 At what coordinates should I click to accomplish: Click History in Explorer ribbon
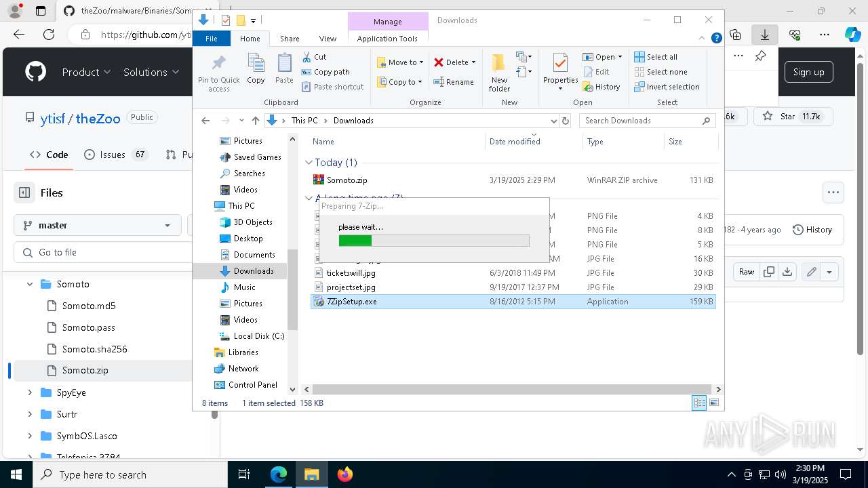coord(601,87)
